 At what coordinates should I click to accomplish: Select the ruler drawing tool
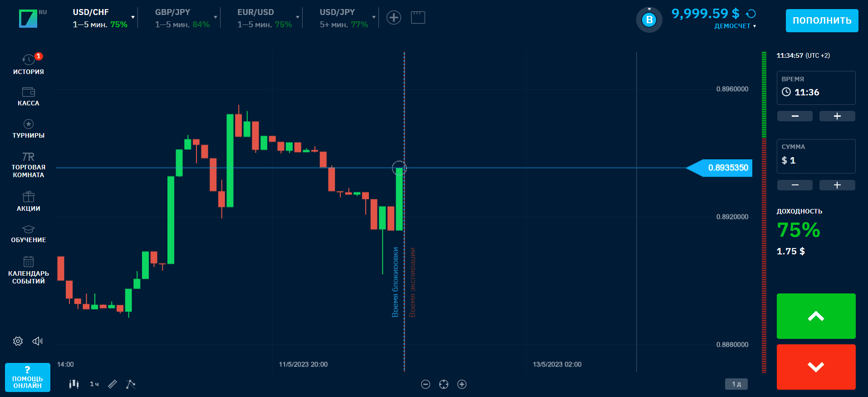113,384
